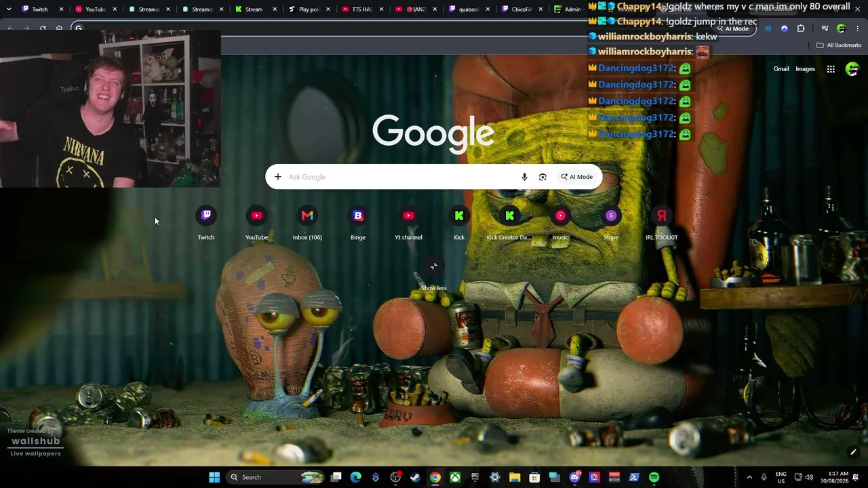Reload the page with the refresh icon

(x=43, y=28)
